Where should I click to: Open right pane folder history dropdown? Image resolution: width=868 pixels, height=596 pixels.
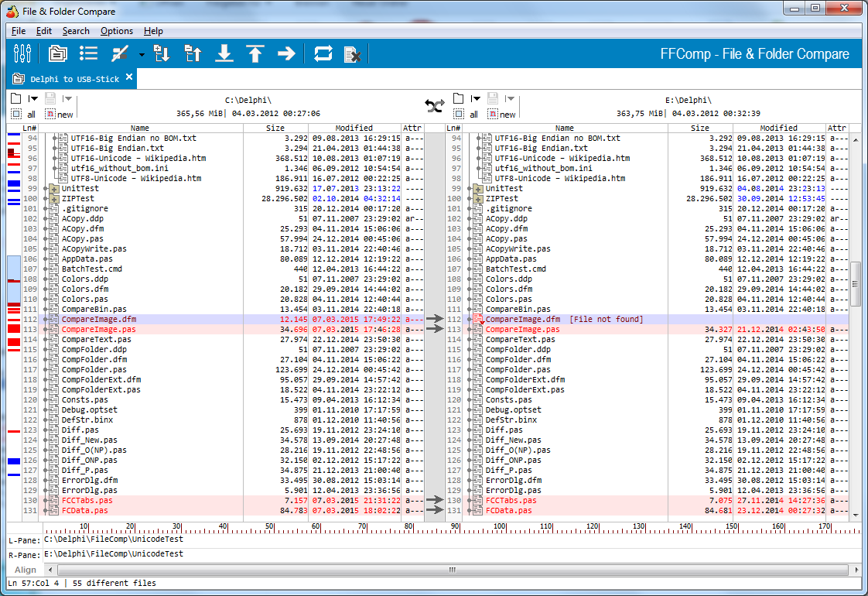tap(476, 98)
